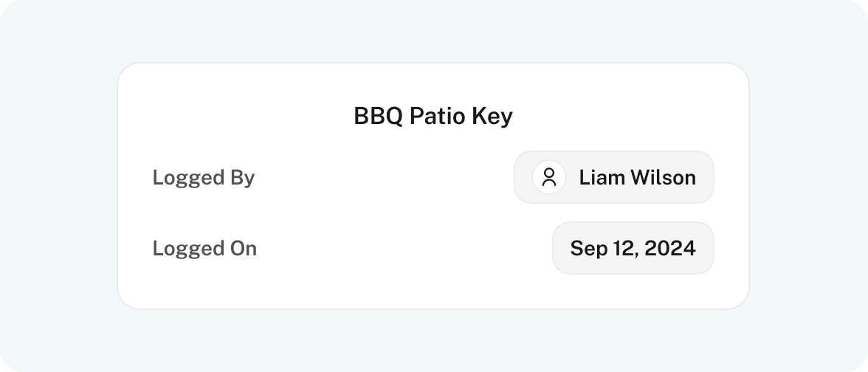Open the logger user pill
Screen dimensions: 868x372
tap(614, 177)
